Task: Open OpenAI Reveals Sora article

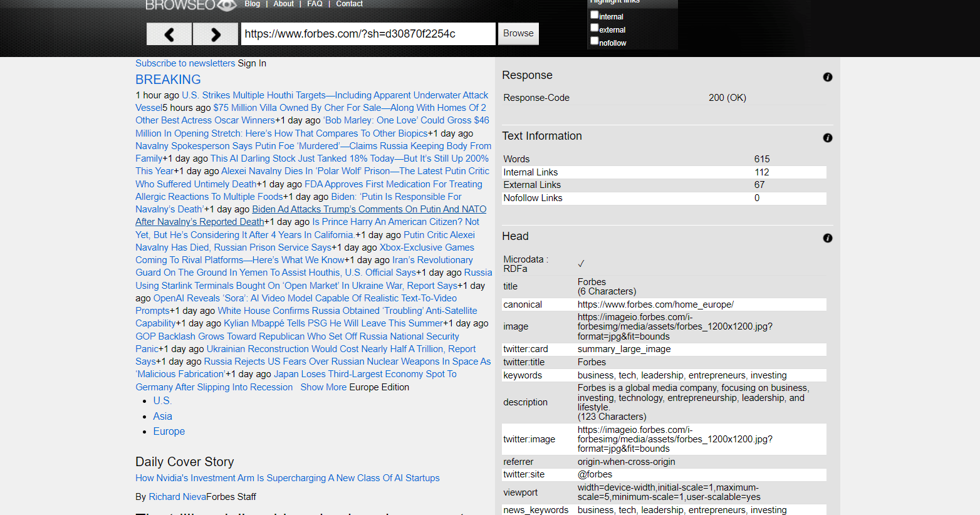Action: 305,298
